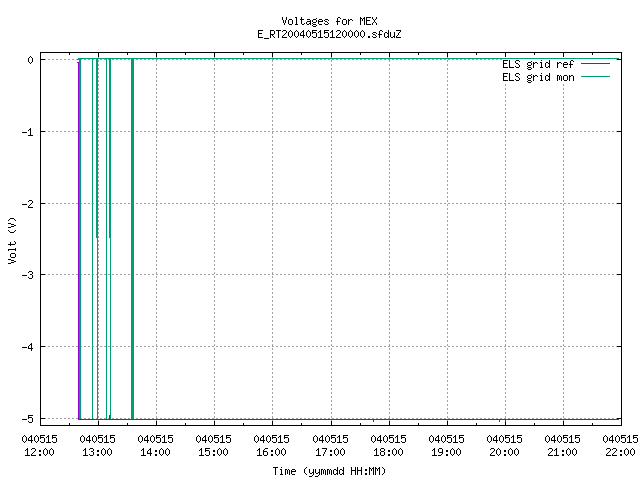
Task: Click the thick green spike just after 13:30
Action: 132,239
